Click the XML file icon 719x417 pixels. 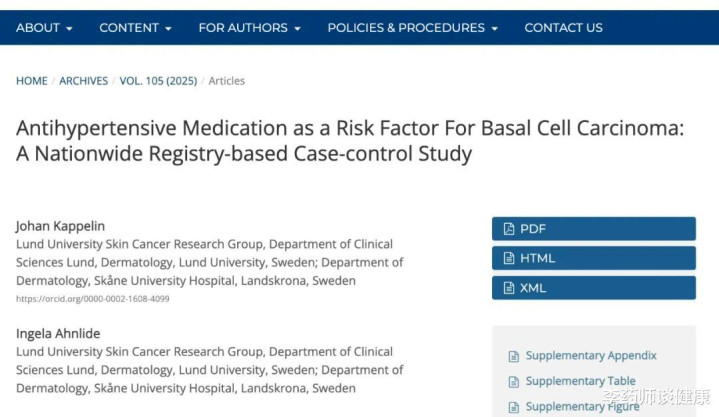tap(509, 288)
